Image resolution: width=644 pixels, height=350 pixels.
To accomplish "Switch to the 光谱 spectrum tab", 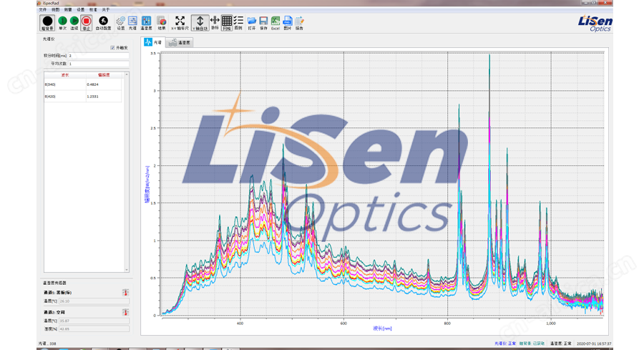I will click(x=153, y=42).
